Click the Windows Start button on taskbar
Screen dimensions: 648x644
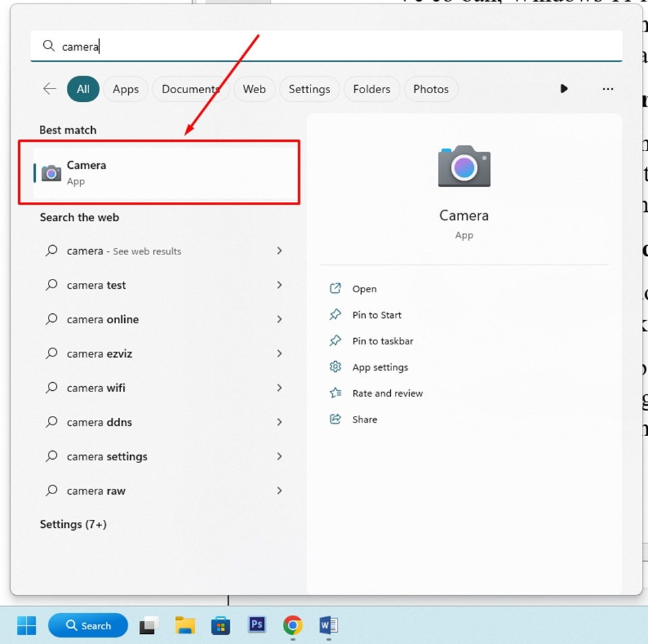(26, 625)
